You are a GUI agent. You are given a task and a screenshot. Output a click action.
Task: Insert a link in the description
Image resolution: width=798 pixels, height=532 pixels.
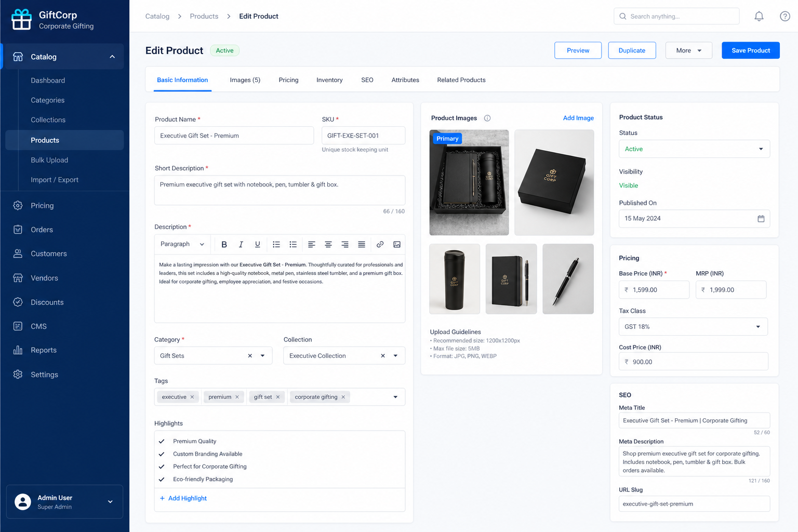380,244
